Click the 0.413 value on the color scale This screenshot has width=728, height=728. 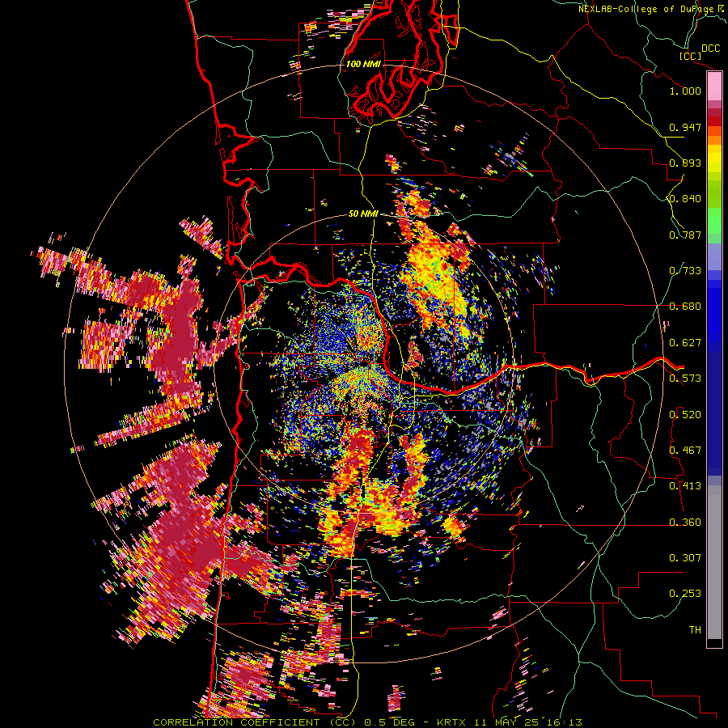click(685, 486)
